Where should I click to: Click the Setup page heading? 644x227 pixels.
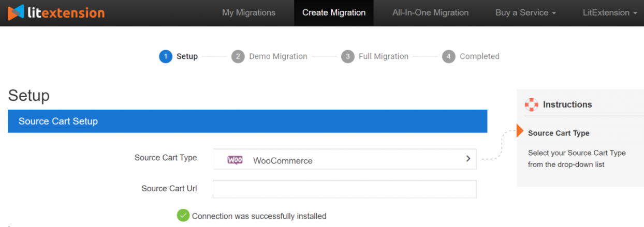click(29, 96)
